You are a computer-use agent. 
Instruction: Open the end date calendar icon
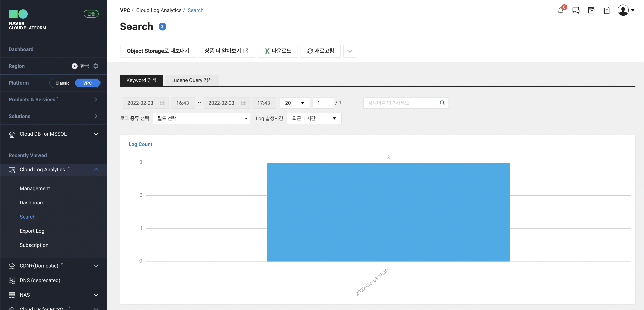tap(243, 103)
